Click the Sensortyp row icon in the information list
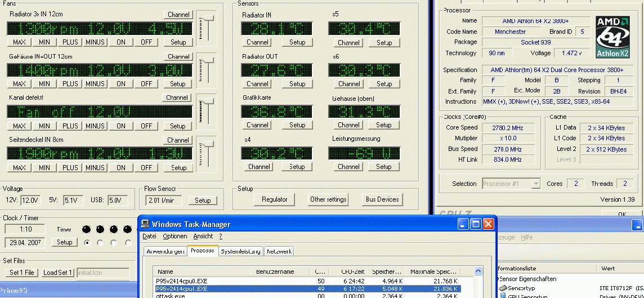644x298 pixels. click(503, 288)
